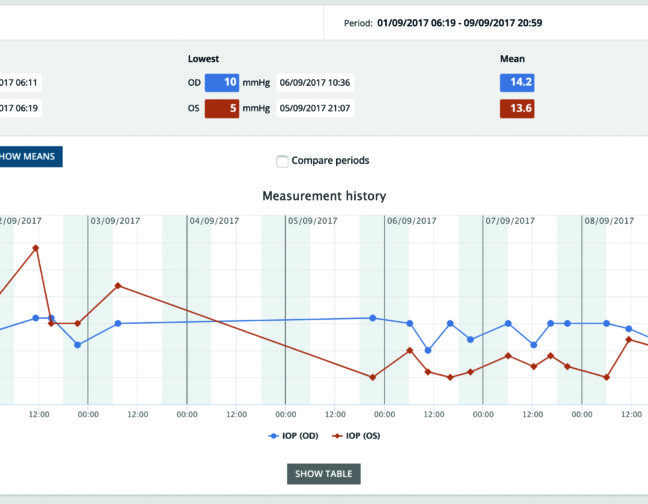Screen dimensions: 648x504
Task: Select the blue lowest OD value 10 badge
Action: coord(221,84)
